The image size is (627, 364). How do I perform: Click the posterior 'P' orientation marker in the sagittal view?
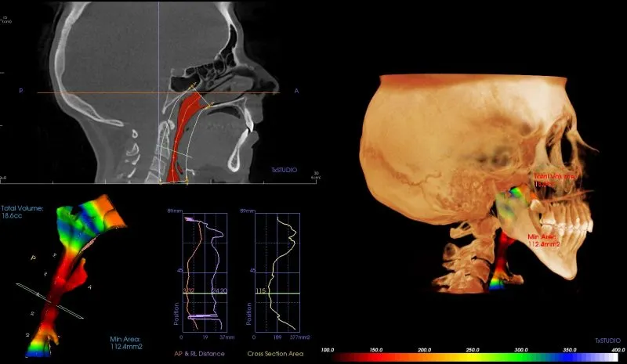pos(21,91)
